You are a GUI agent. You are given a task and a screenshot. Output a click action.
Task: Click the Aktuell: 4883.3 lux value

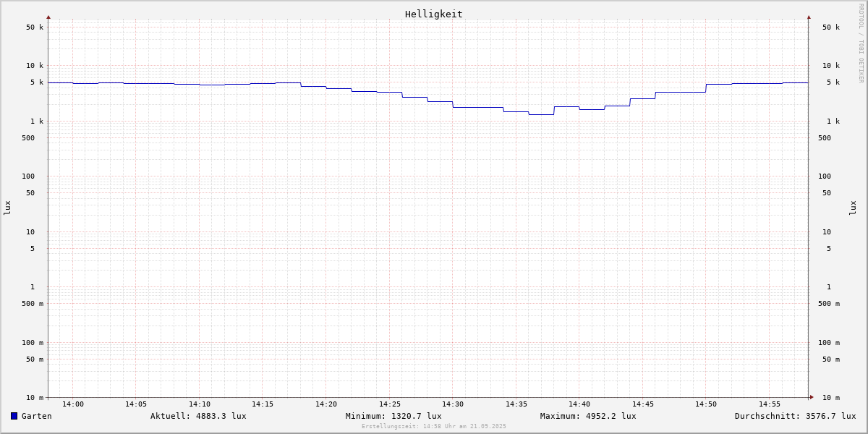(x=198, y=416)
